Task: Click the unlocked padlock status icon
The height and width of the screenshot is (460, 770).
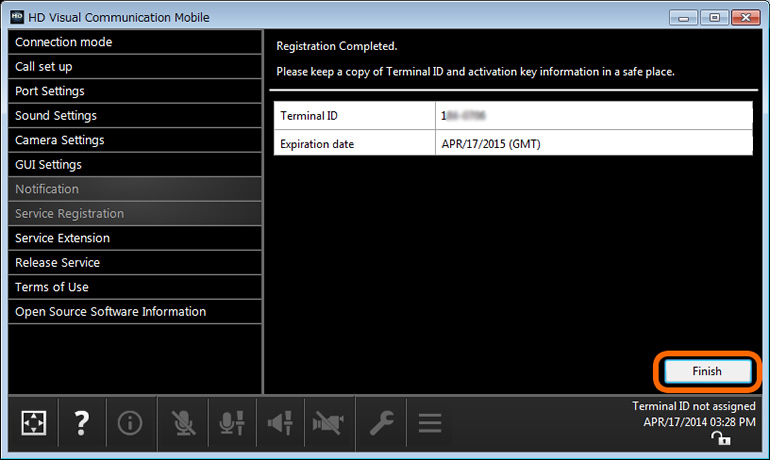Action: pyautogui.click(x=721, y=438)
